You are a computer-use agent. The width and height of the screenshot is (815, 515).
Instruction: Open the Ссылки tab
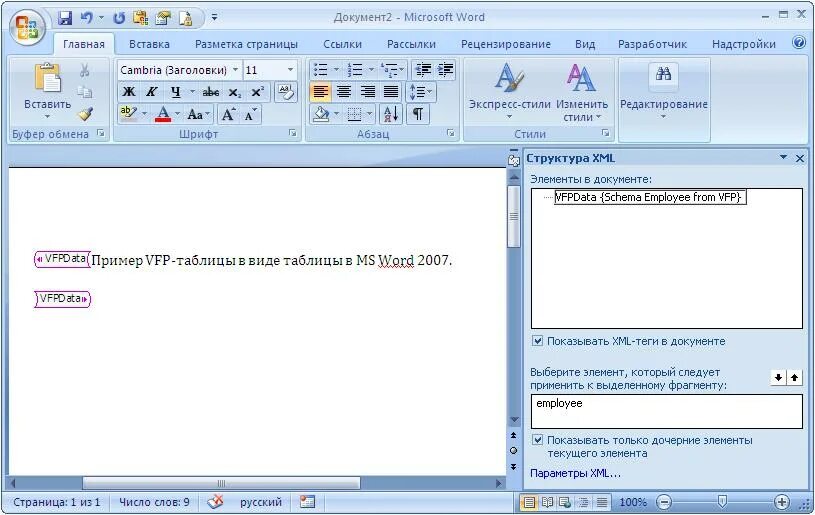pyautogui.click(x=342, y=44)
